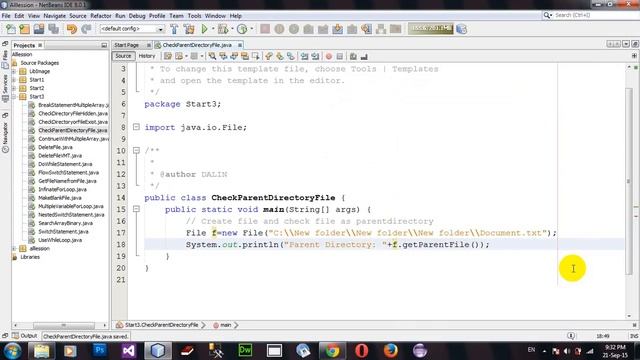Click the Save All toolbar icon
Image resolution: width=640 pixels, height=360 pixels.
click(53, 29)
